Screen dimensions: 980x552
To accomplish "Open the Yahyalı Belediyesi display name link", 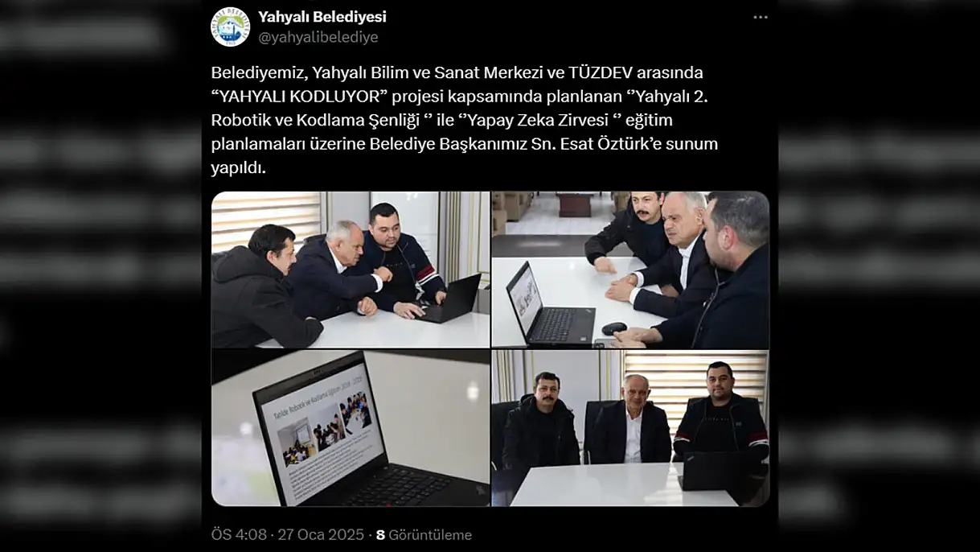I will [x=322, y=17].
